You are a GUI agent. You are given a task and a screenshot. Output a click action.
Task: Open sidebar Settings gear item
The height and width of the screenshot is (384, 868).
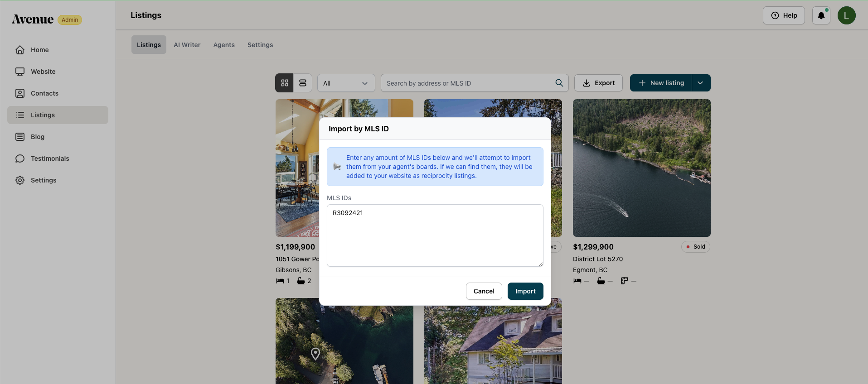pos(58,180)
